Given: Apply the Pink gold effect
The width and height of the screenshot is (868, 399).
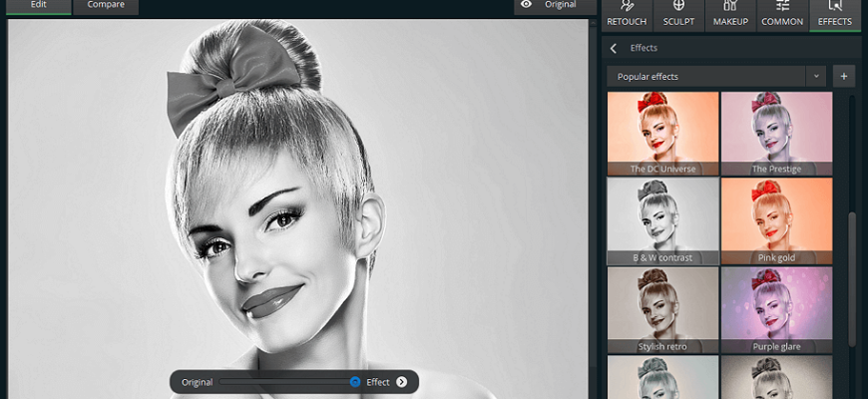Looking at the screenshot, I should tap(776, 220).
